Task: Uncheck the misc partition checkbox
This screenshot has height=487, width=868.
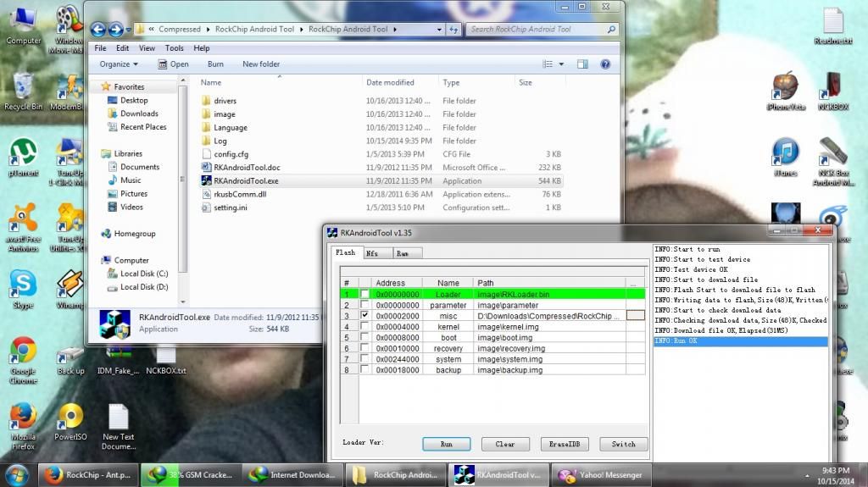Action: [x=364, y=315]
